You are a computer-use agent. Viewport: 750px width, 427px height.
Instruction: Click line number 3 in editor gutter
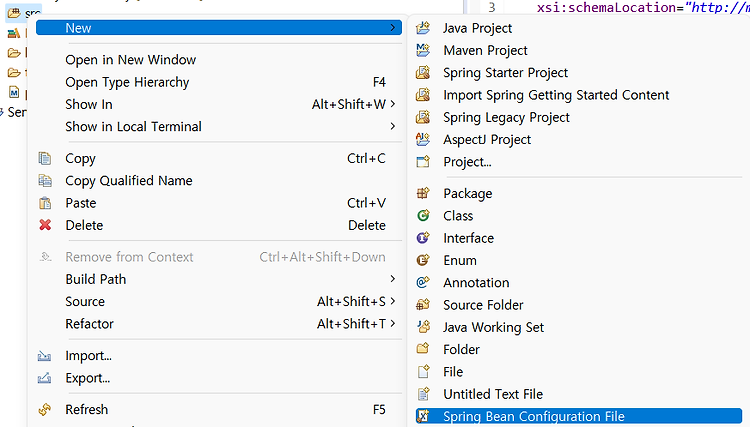pos(492,7)
